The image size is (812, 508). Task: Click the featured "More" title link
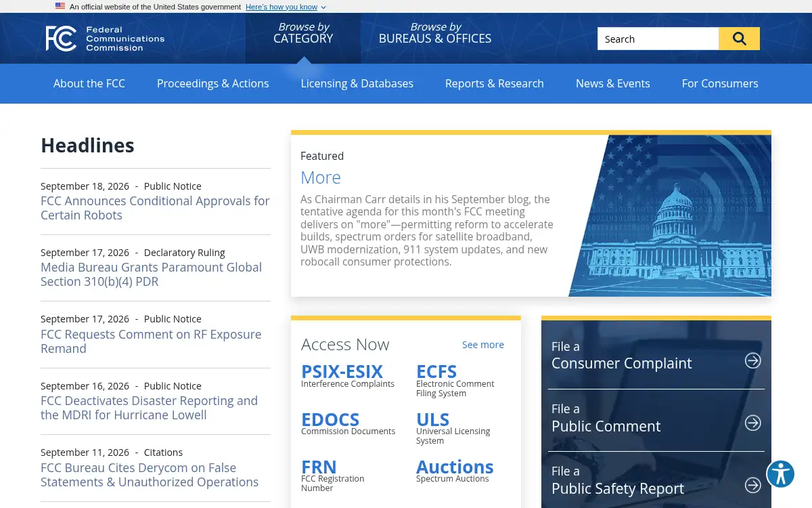pos(321,177)
